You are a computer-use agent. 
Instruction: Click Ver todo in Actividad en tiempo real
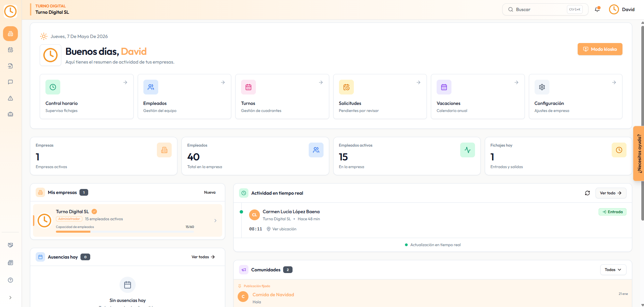[x=611, y=193]
